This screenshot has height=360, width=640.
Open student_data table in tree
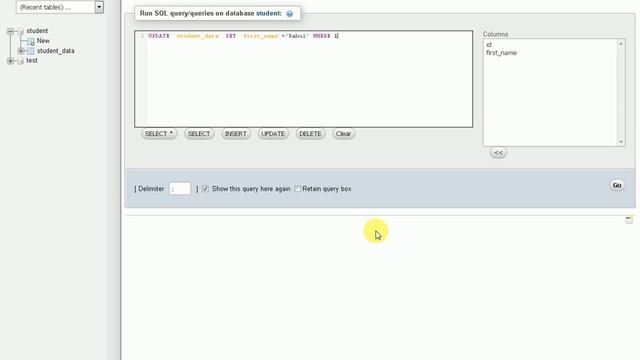tap(56, 51)
